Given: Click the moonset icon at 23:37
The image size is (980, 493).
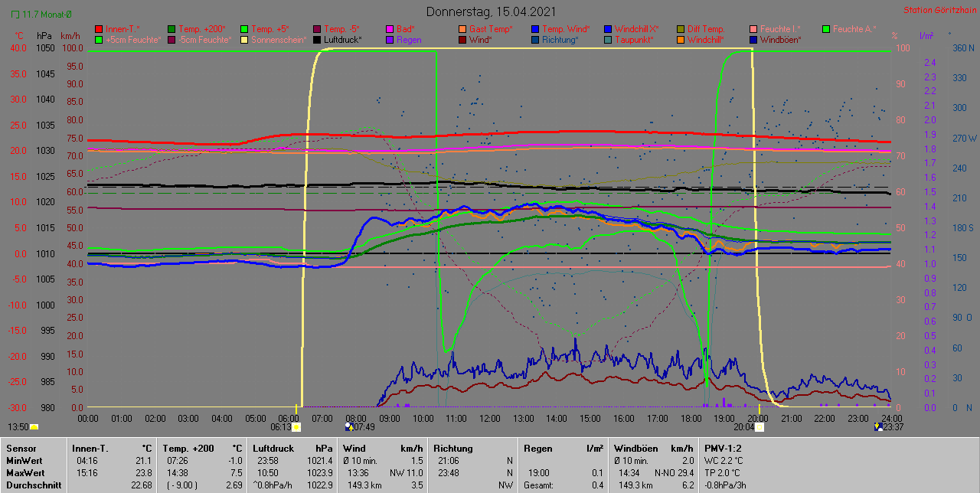Looking at the screenshot, I should 877,426.
